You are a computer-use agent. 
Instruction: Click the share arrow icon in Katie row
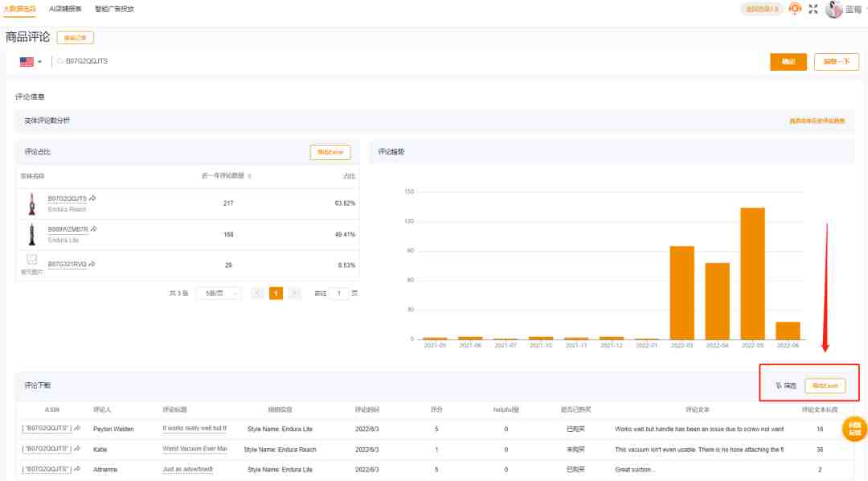tap(77, 449)
